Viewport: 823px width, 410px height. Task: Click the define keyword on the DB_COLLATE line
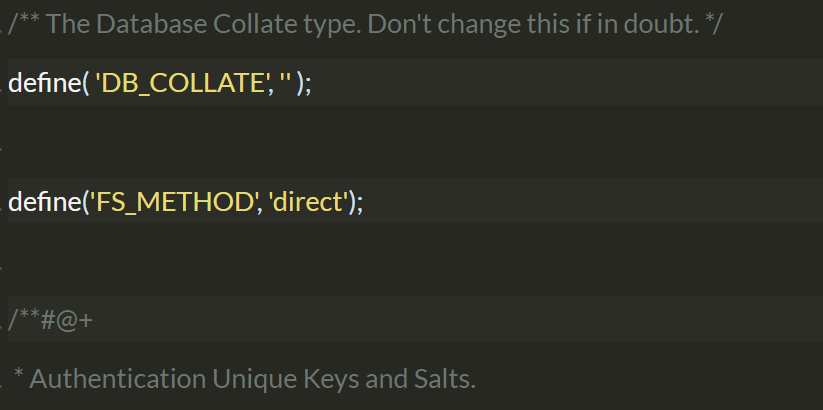[44, 83]
